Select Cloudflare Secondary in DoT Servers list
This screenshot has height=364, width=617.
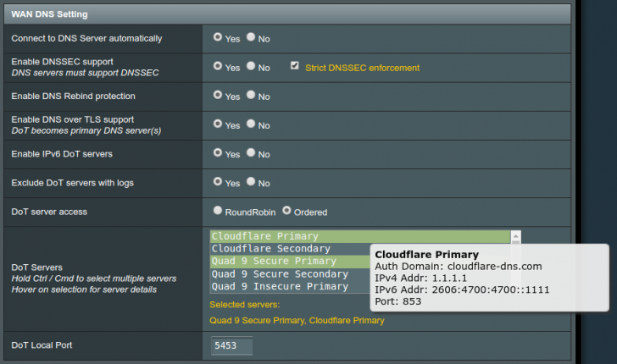291,249
